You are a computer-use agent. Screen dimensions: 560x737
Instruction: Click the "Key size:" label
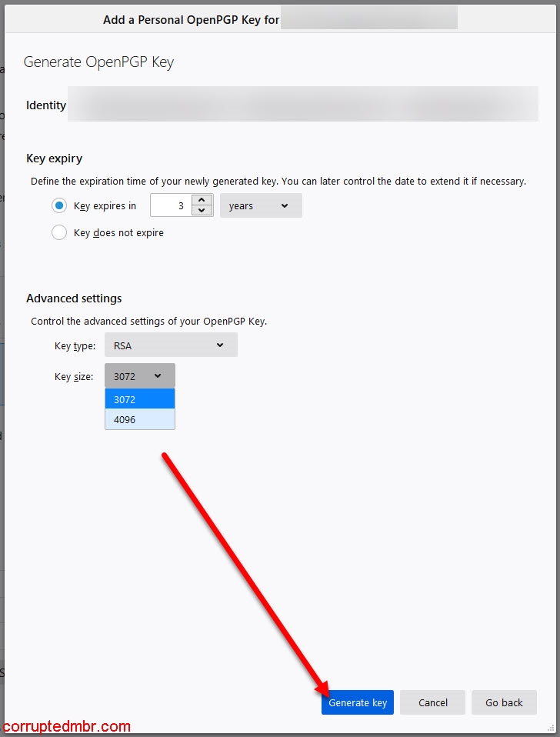74,377
